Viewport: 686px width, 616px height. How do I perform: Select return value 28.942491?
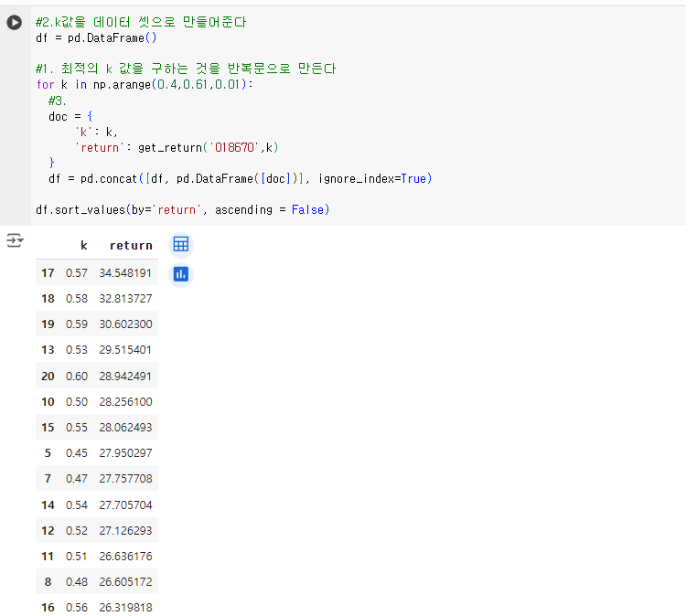coord(125,376)
